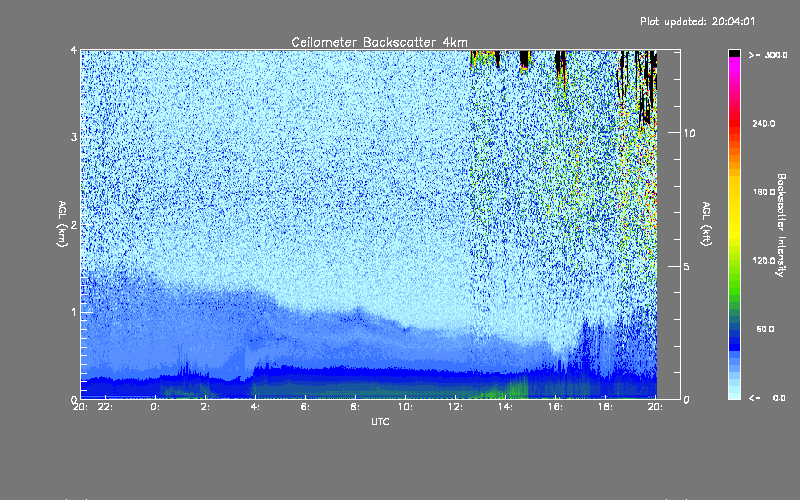Click the "8:" time axis tick
The height and width of the screenshot is (500, 800).
pos(355,407)
